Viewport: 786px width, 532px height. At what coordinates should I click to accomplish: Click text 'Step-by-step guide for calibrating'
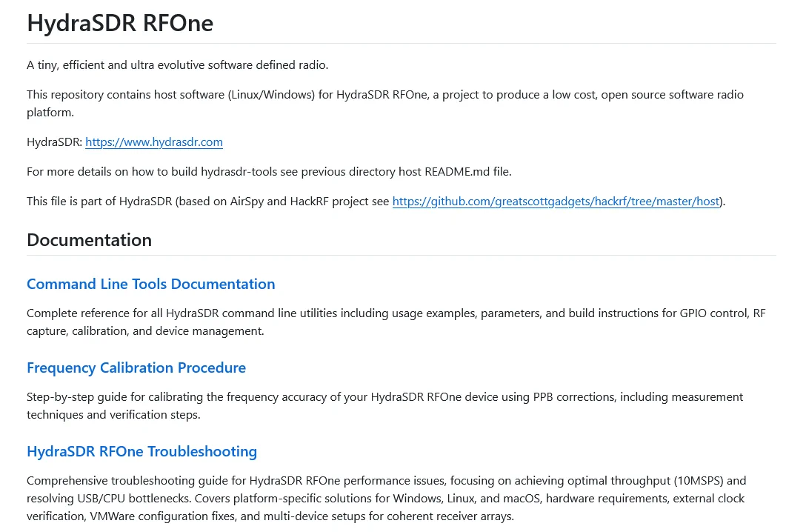115,397
